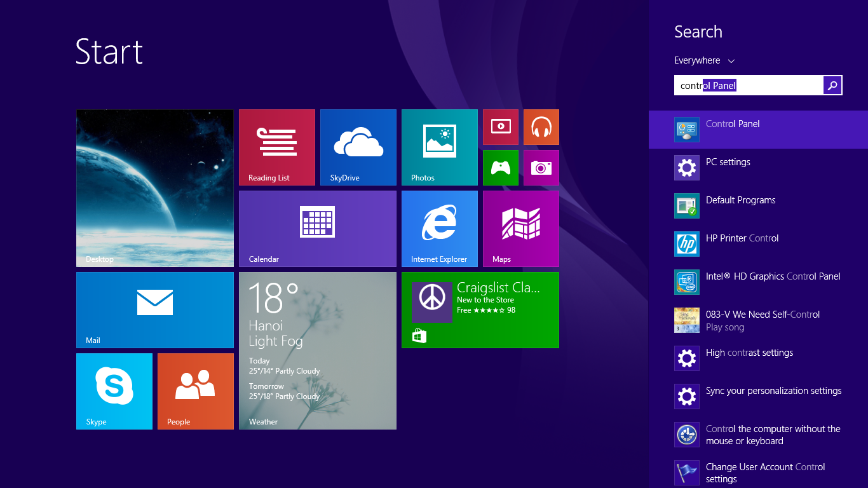
Task: Open the Weather tile for Hanoi
Action: click(x=318, y=351)
